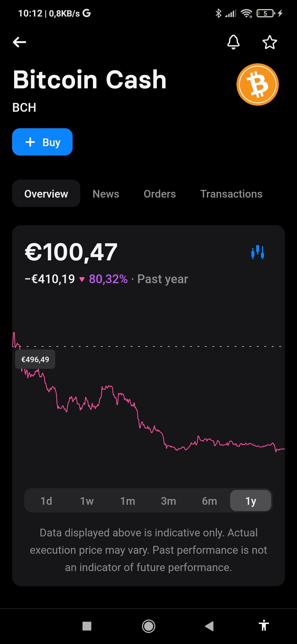Tap Android recent apps square button
Image resolution: width=297 pixels, height=644 pixels.
click(87, 626)
